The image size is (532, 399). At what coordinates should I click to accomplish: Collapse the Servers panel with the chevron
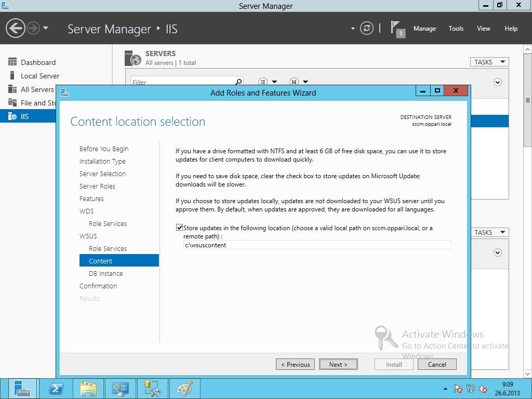[x=497, y=82]
